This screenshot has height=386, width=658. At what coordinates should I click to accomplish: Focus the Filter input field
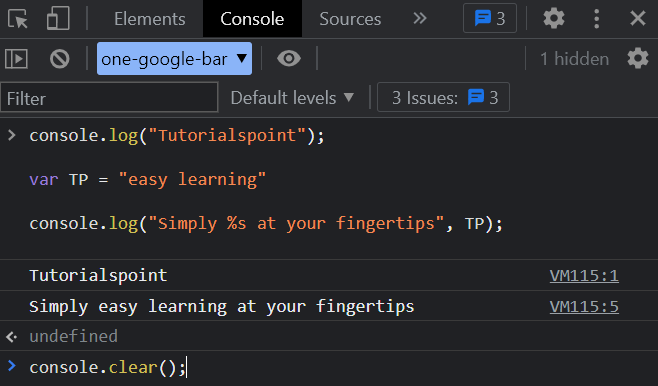tap(109, 98)
